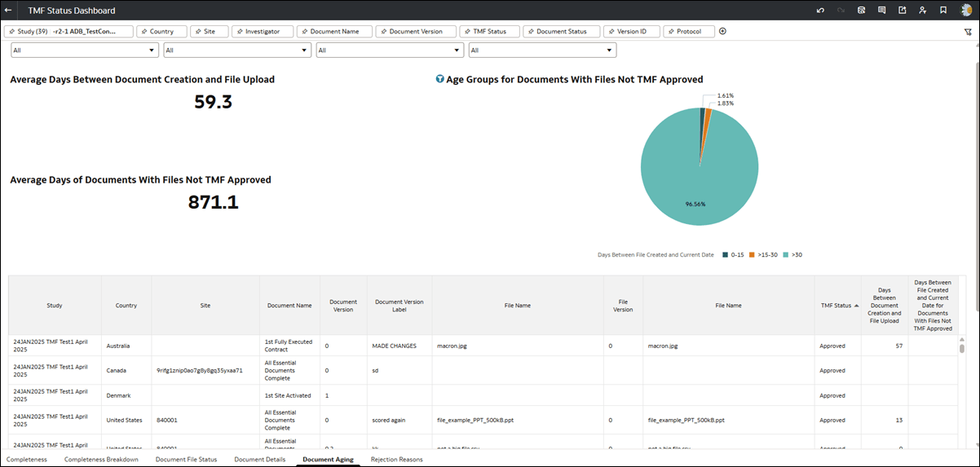Image resolution: width=980 pixels, height=467 pixels.
Task: Open the TMF Status filter chip
Action: (490, 32)
